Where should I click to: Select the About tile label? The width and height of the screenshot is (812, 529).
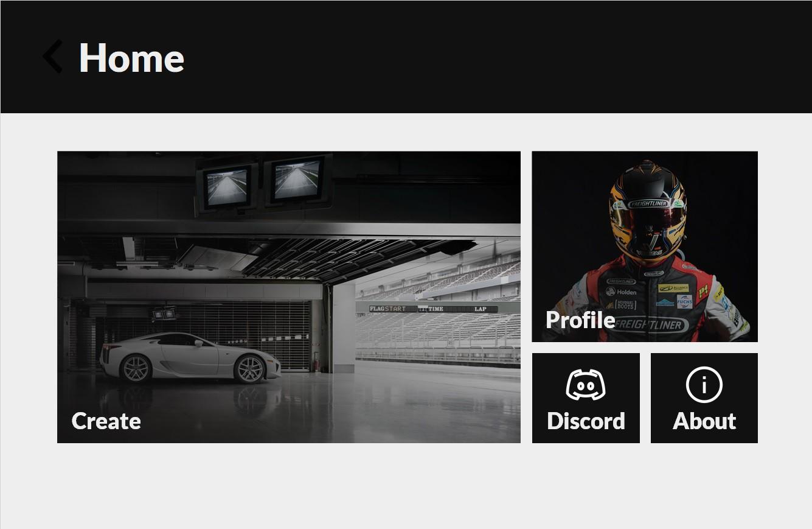(x=704, y=421)
